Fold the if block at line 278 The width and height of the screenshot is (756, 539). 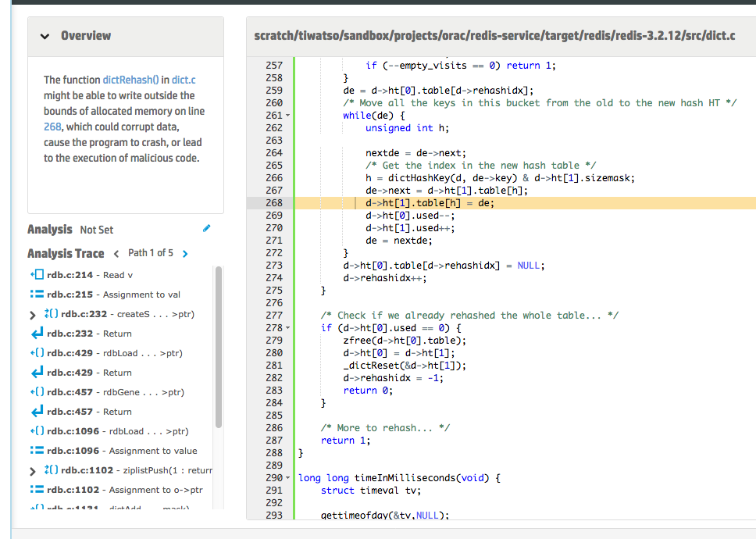coord(288,328)
